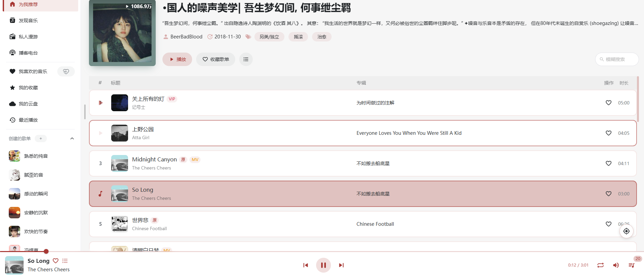
Task: Click the 世界悲 album cover thumbnail
Action: pos(120,224)
